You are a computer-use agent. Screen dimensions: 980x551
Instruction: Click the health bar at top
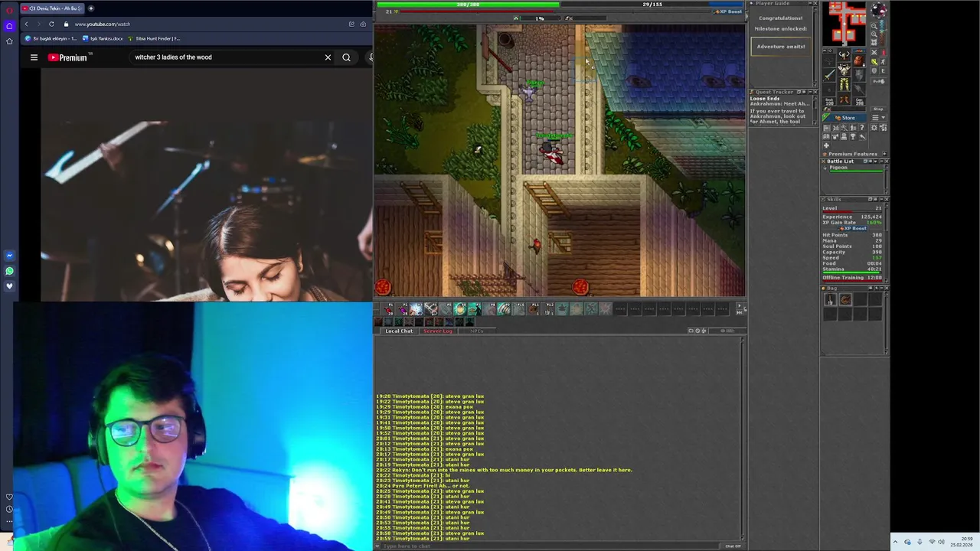(x=468, y=5)
